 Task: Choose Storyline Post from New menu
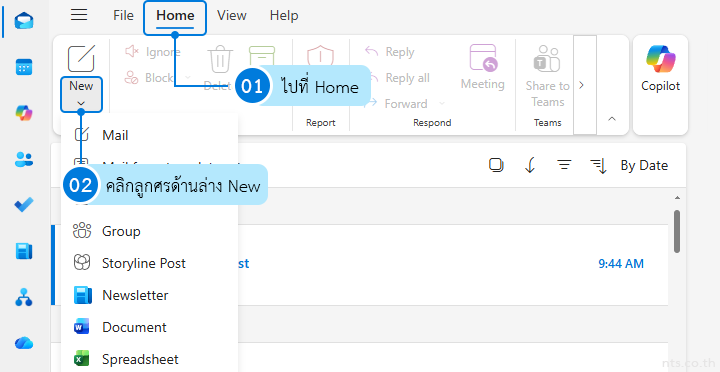(x=149, y=263)
